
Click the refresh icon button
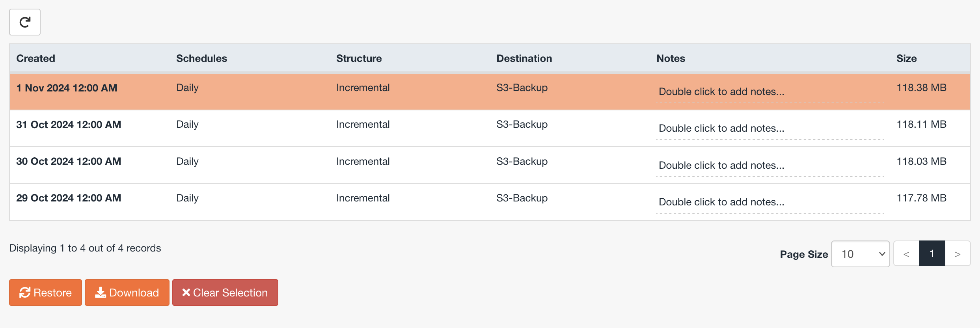tap(25, 22)
